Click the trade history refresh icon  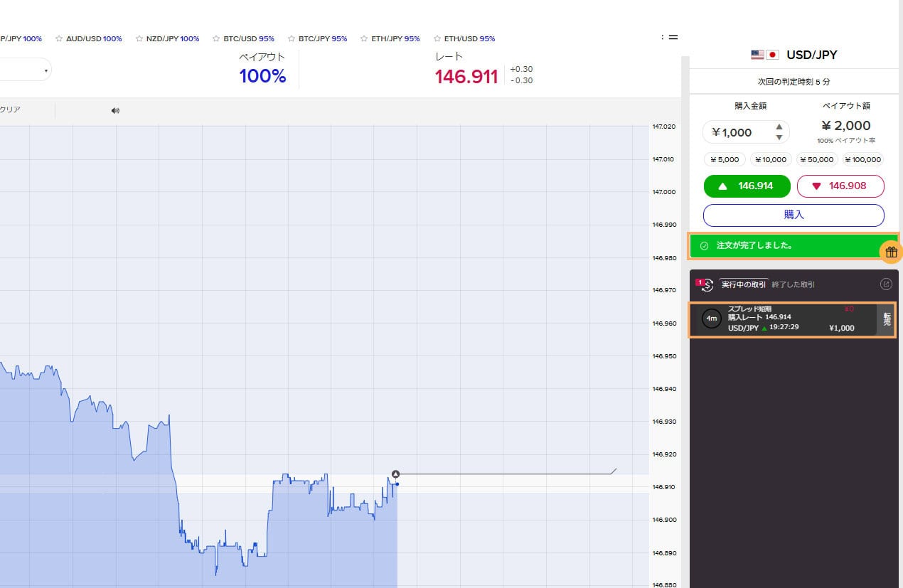[x=706, y=284]
